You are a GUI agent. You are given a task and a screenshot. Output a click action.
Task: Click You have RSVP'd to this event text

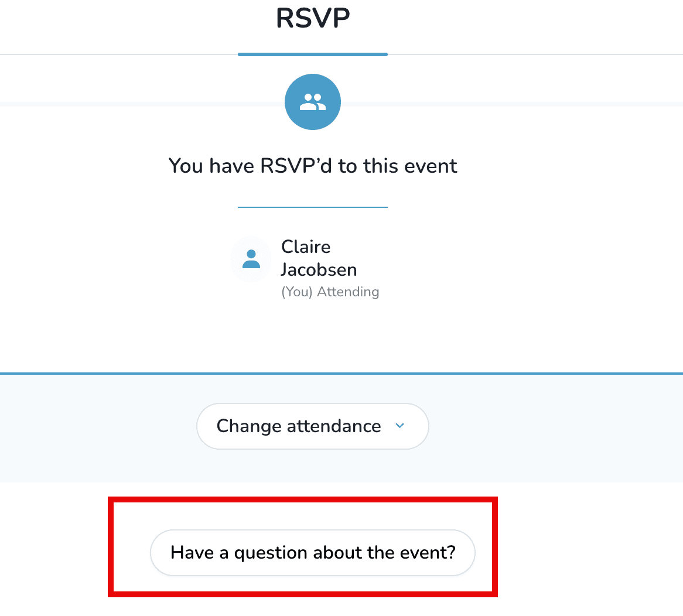tap(312, 166)
